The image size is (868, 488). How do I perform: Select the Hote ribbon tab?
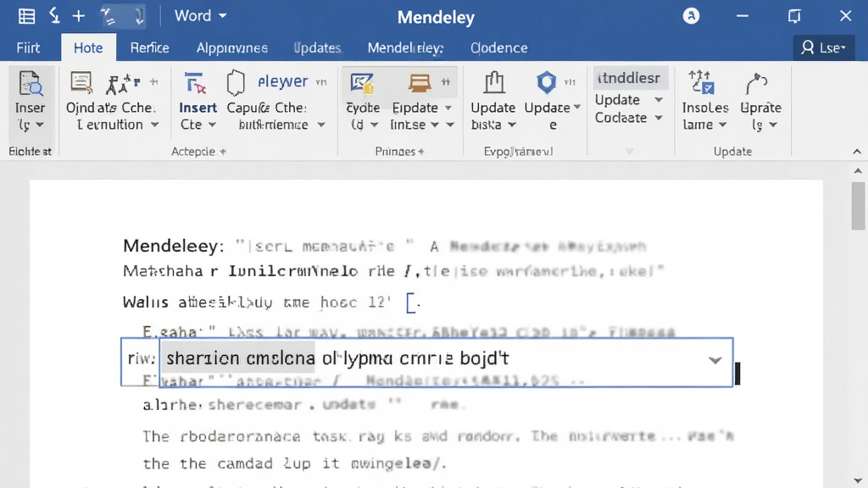coord(88,47)
